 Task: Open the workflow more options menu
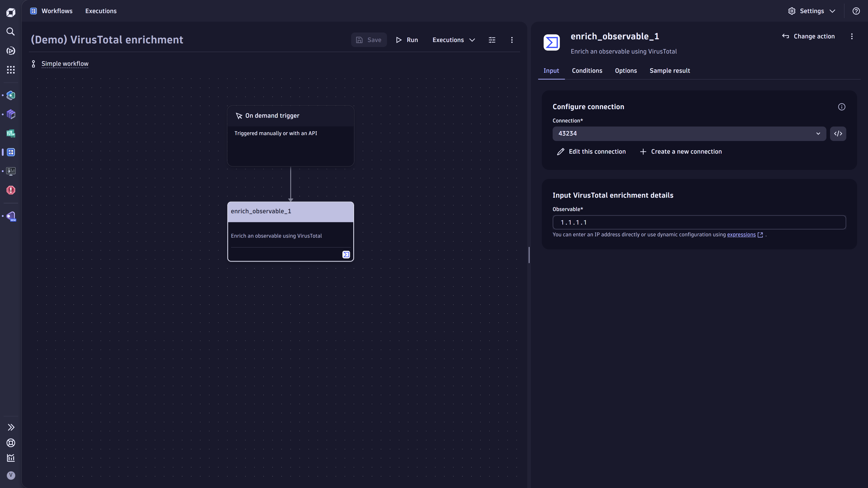click(512, 40)
